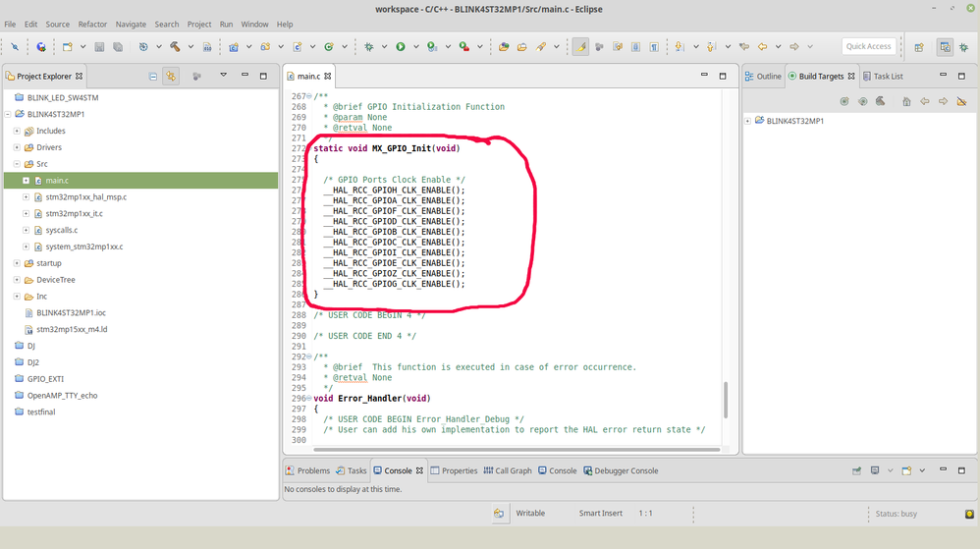Click the New C/C++ project icon
The image size is (980, 549).
(x=234, y=46)
